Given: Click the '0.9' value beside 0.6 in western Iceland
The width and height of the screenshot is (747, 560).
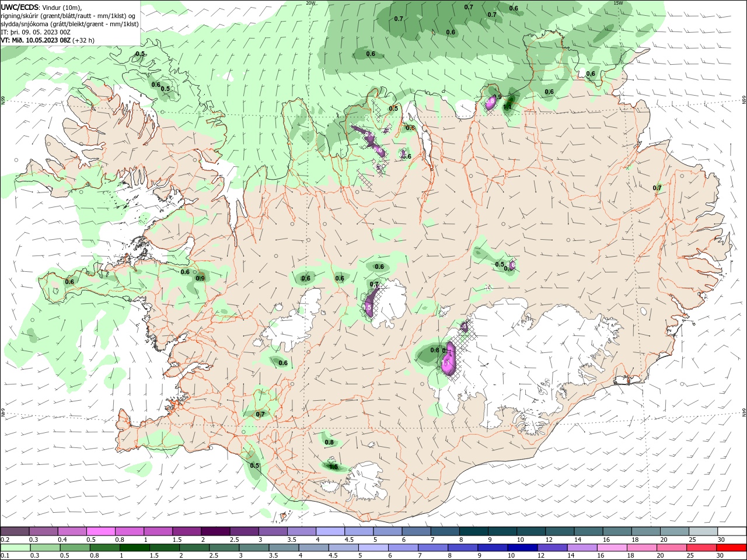Looking at the screenshot, I should click(x=200, y=278).
